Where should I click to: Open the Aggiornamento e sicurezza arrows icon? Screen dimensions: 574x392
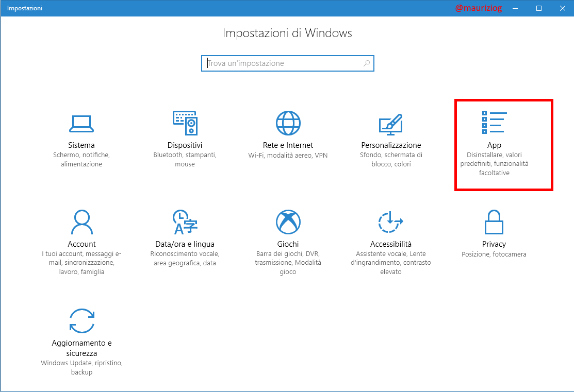click(x=81, y=321)
